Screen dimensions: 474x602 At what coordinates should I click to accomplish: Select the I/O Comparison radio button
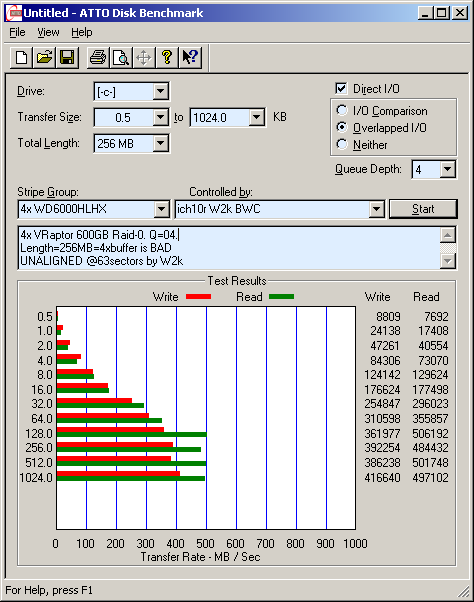(342, 111)
